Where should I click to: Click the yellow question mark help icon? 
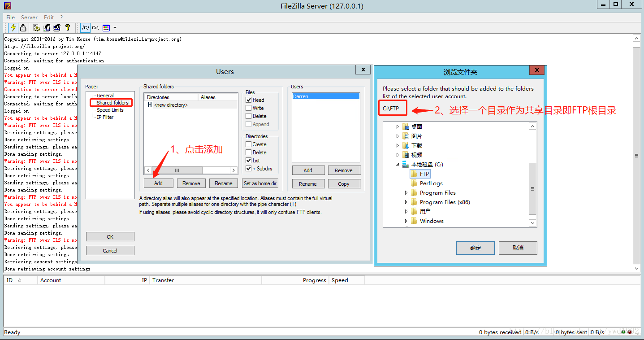click(68, 28)
